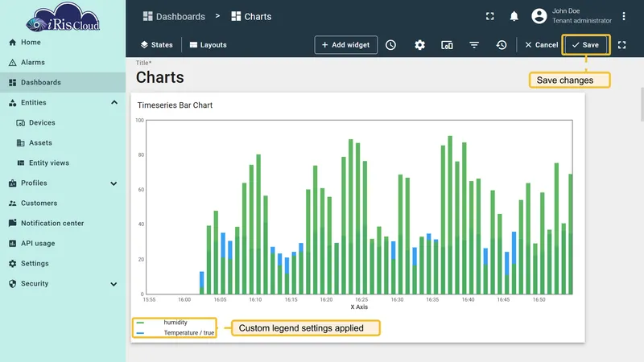Click the Settings gear icon in sidebar
This screenshot has height=362, width=644.
click(x=12, y=264)
